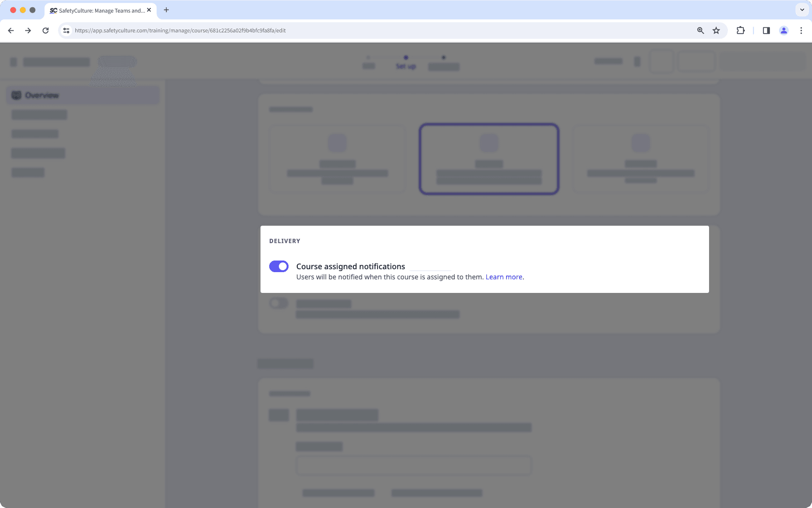This screenshot has height=508, width=812.
Task: Disable the Course assigned notifications toggle
Action: click(279, 266)
